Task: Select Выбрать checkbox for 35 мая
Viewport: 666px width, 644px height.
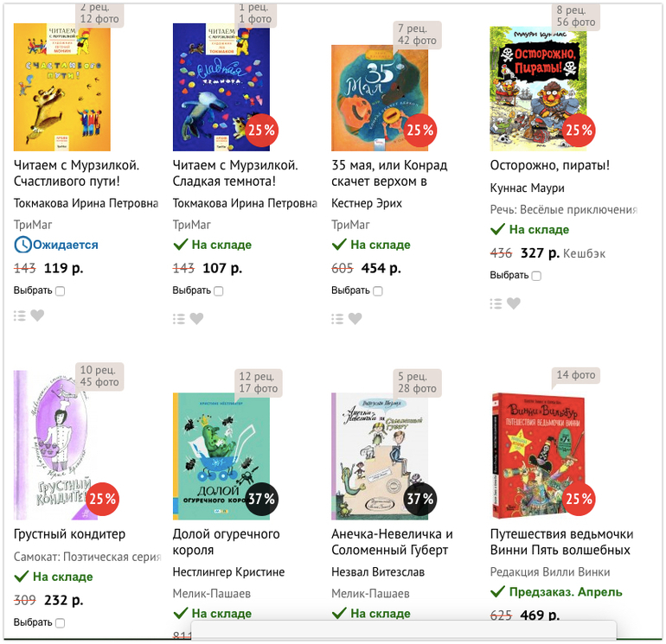Action: (x=378, y=290)
